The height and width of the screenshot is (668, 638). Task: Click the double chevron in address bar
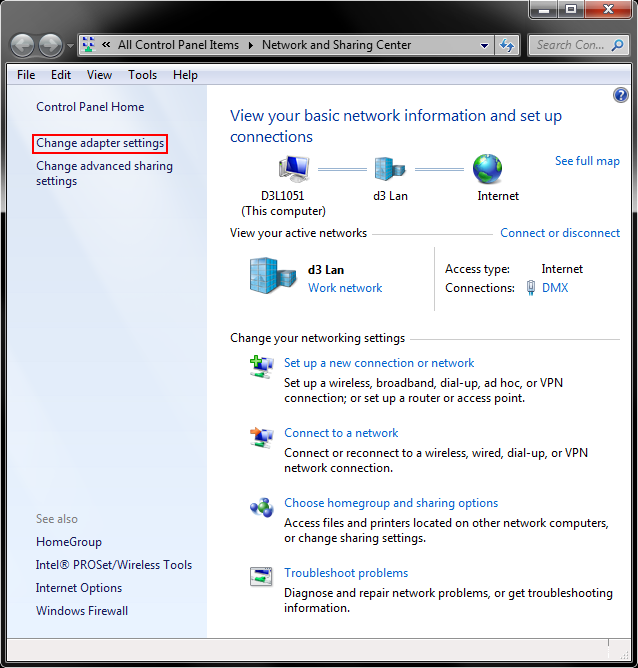pyautogui.click(x=106, y=45)
